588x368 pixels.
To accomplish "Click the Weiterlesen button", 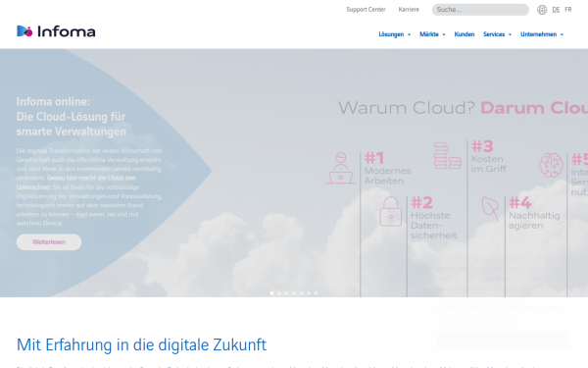I will (49, 242).
